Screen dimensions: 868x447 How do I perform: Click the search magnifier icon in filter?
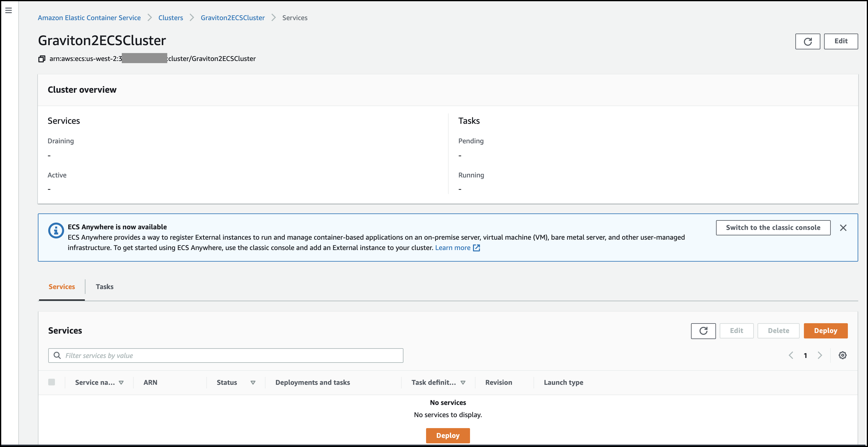57,356
